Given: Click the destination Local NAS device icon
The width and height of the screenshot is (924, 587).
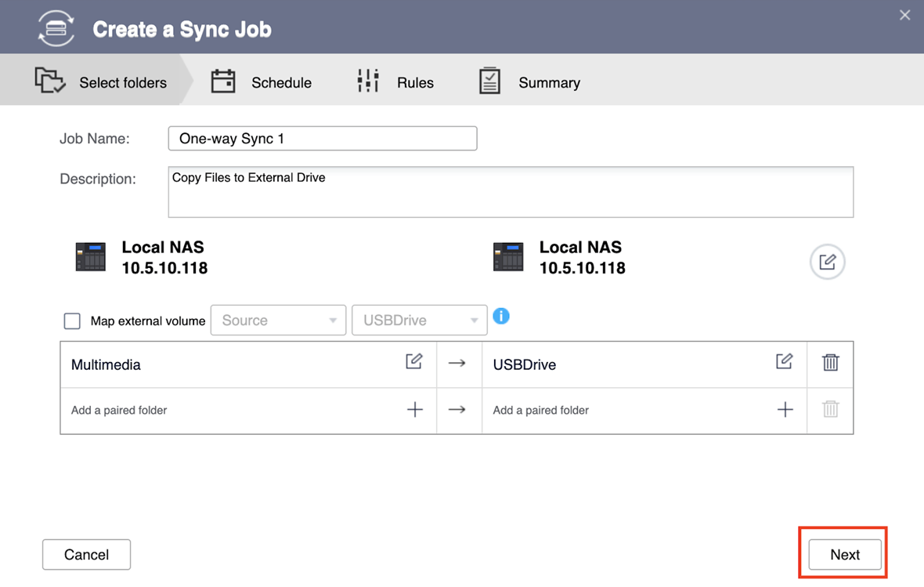Looking at the screenshot, I should tap(508, 257).
